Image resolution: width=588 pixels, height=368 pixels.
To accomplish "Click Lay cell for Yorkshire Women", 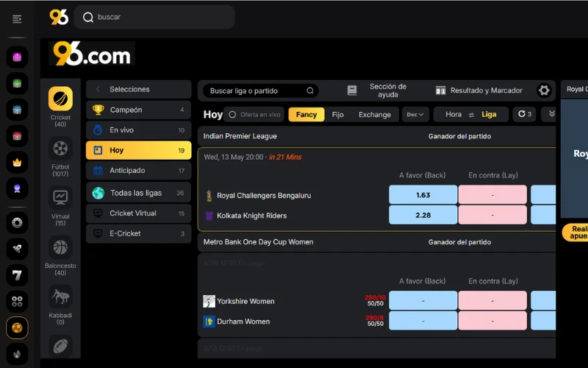I will [492, 301].
